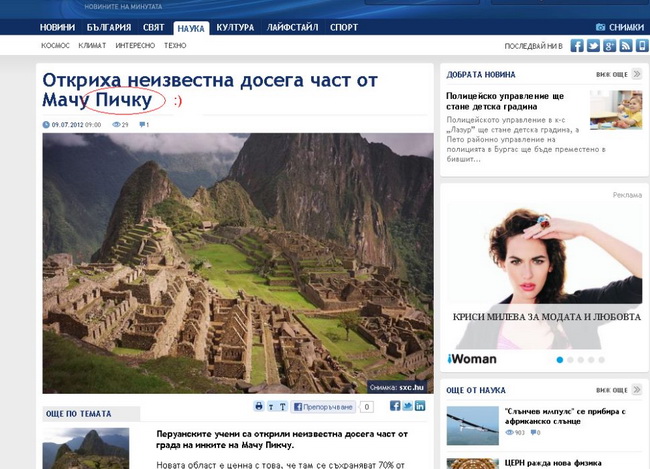Click the Machu Picchu main article photo
Viewport: 650px width, 469px height.
point(238,263)
